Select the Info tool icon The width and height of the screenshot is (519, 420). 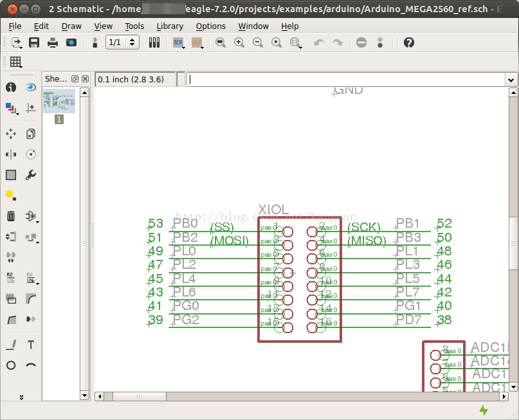pyautogui.click(x=11, y=87)
